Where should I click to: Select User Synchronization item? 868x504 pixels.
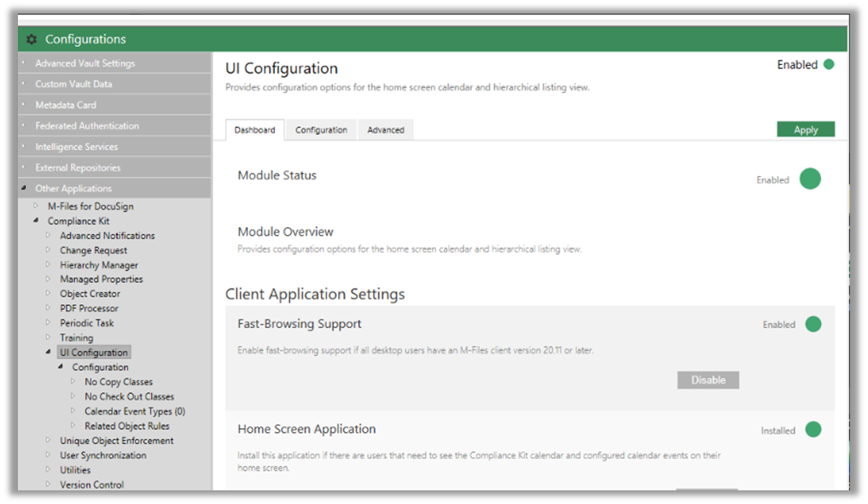(x=103, y=455)
